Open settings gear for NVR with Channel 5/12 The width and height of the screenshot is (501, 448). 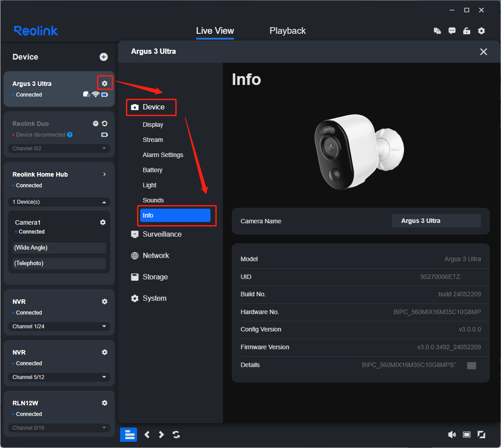[105, 352]
